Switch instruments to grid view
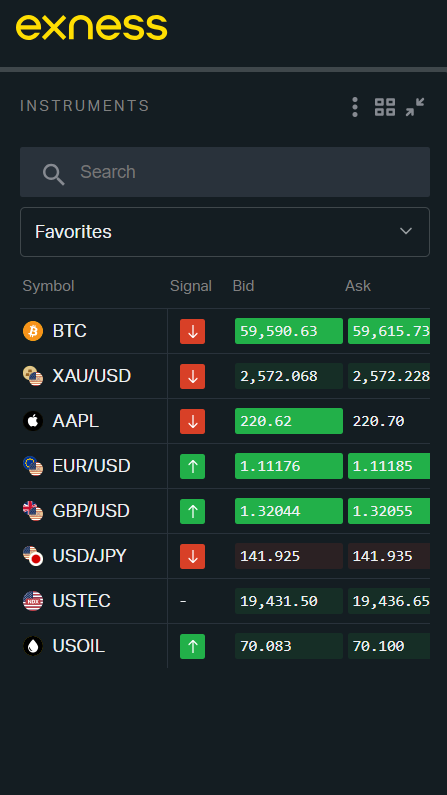 click(x=385, y=107)
